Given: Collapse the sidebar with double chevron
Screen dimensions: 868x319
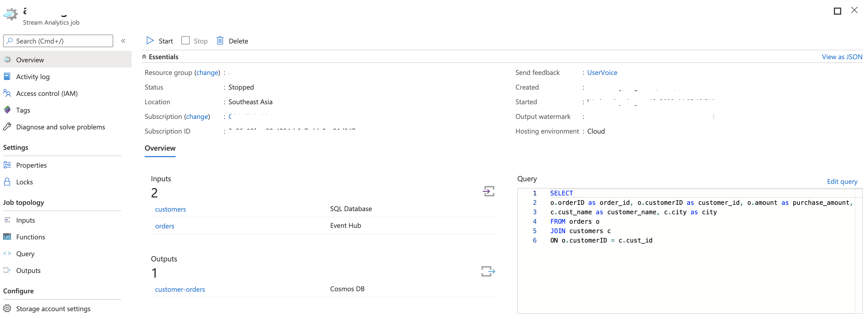Looking at the screenshot, I should (123, 41).
